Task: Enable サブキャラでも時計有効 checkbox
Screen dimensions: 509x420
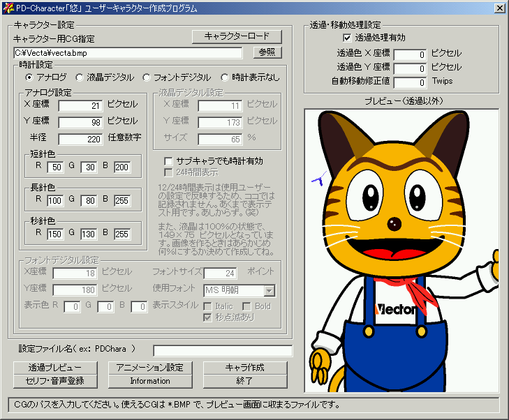Action: [x=168, y=161]
